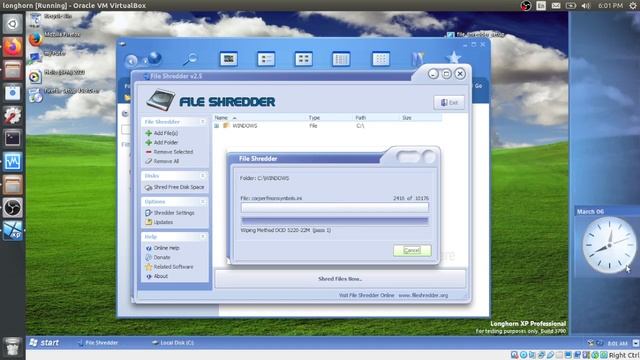Click the globe icon in Explorer toolbar
The height and width of the screenshot is (360, 640).
tap(154, 58)
